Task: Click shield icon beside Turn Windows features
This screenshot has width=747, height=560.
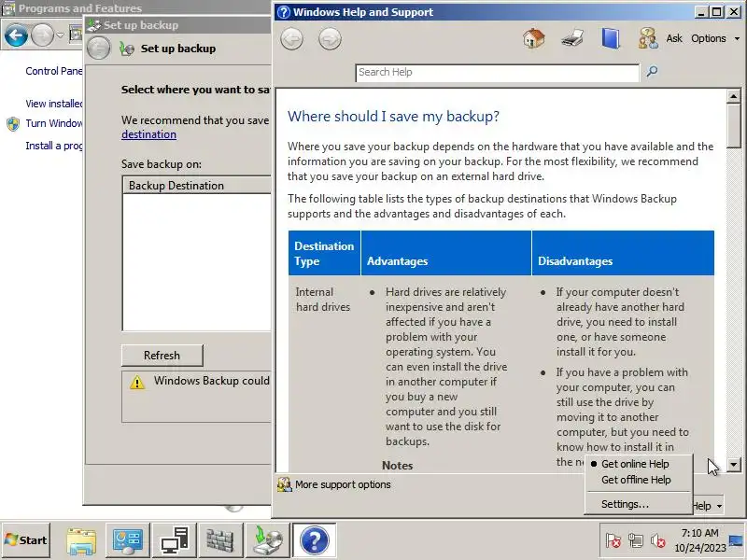Action: [13, 124]
